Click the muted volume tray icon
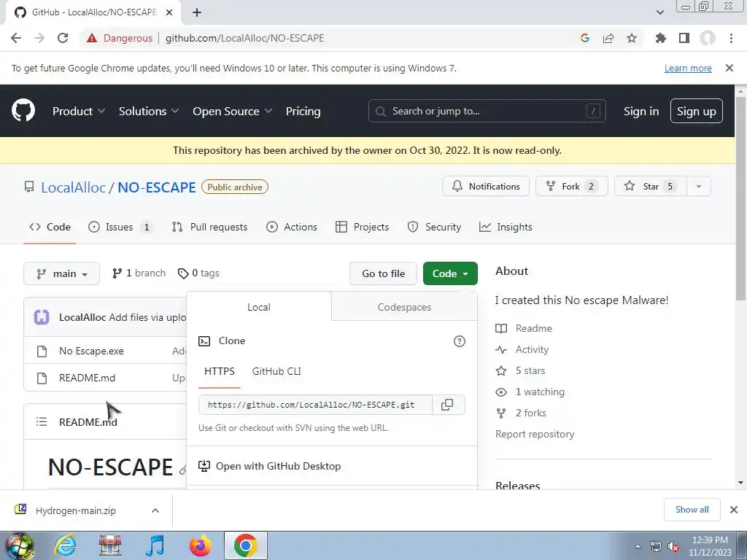This screenshot has height=560, width=747. (x=673, y=547)
